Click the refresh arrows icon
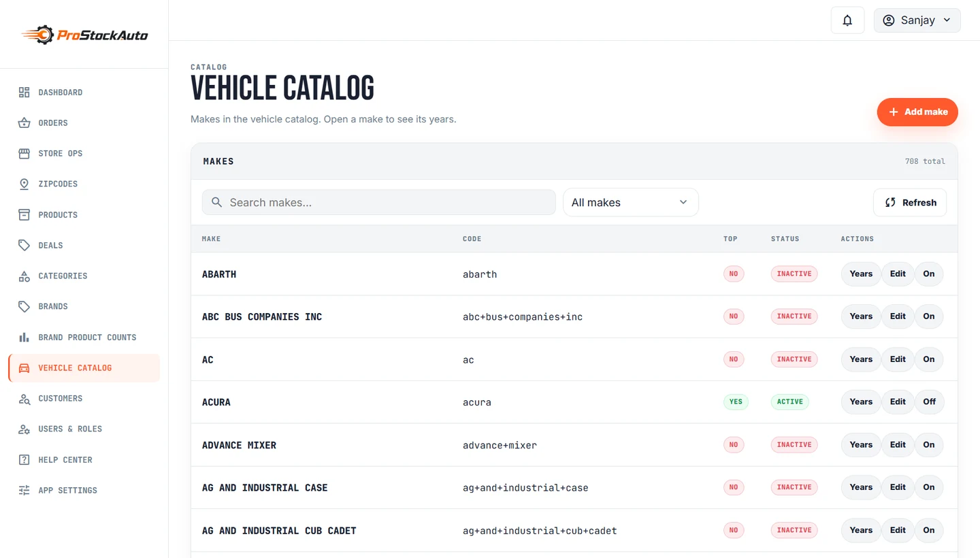The image size is (980, 558). point(890,203)
